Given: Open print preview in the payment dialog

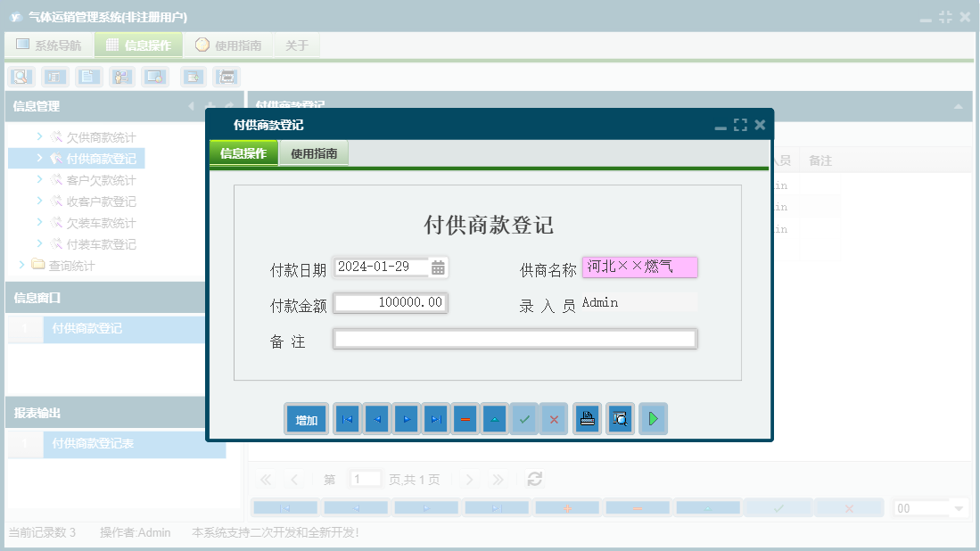Looking at the screenshot, I should [x=620, y=418].
